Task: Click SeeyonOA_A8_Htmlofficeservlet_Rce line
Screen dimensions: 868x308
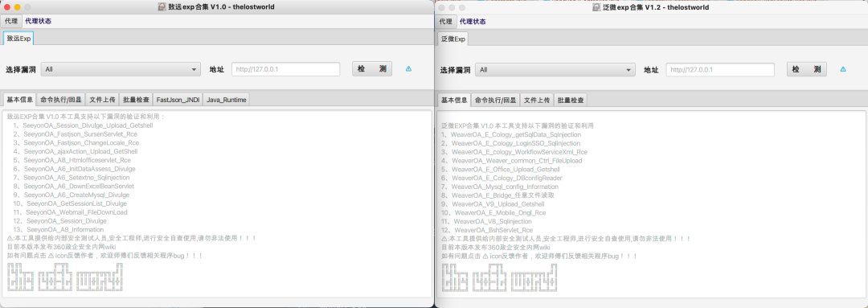Action: point(72,160)
